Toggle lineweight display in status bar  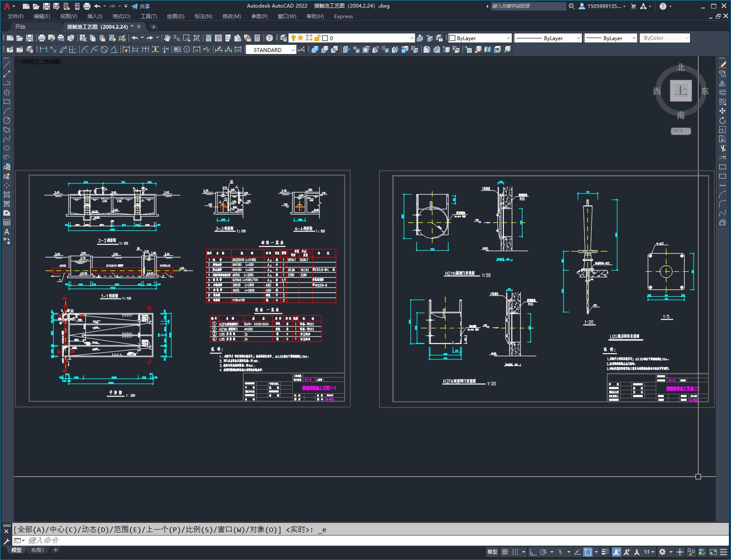tap(605, 552)
